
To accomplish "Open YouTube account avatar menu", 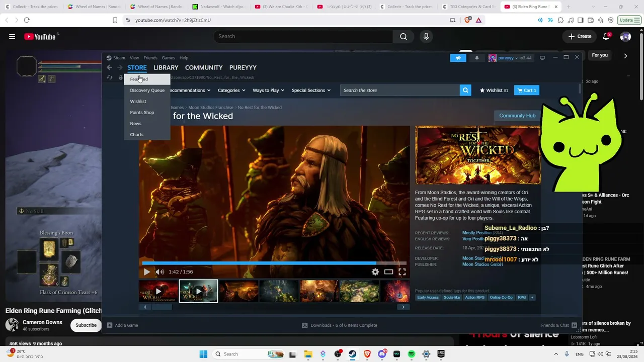I will click(625, 36).
